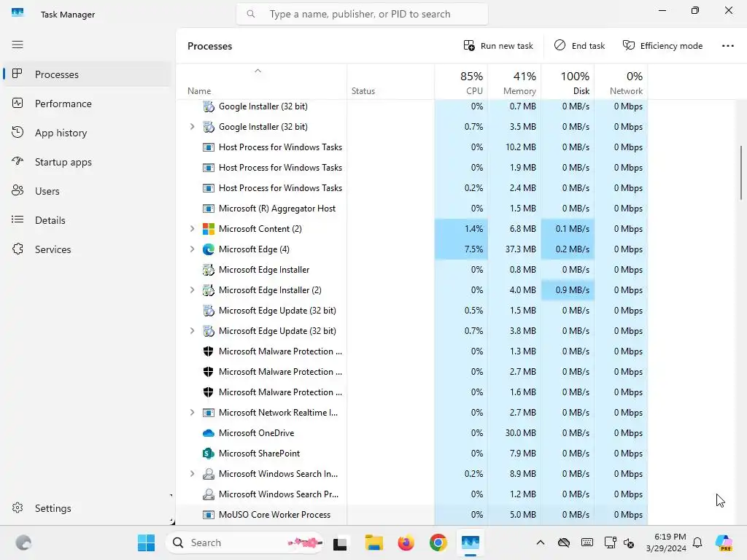The height and width of the screenshot is (560, 747).
Task: Open the notification bell
Action: coord(697,542)
